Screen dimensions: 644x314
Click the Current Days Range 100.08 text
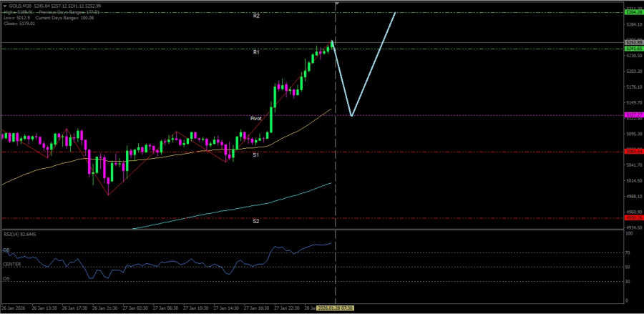tap(65, 18)
